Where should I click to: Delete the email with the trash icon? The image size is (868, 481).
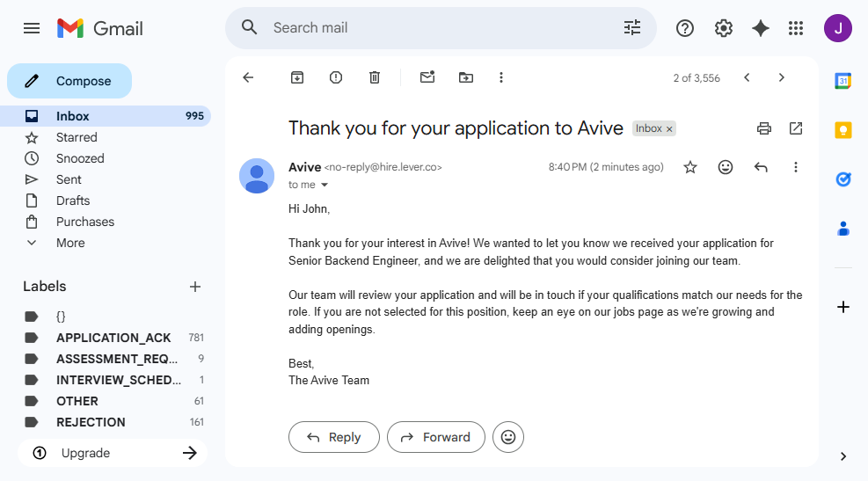[x=375, y=77]
